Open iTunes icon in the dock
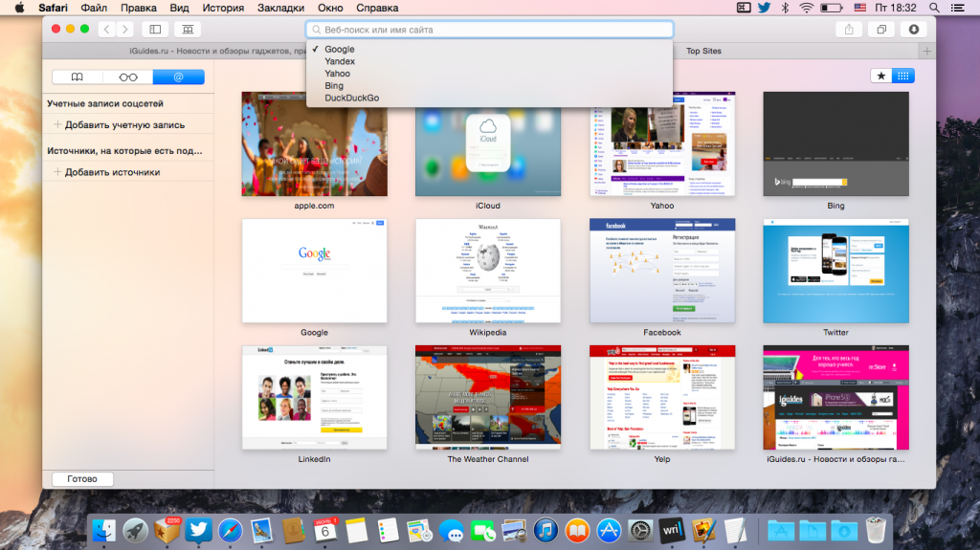Viewport: 980px width, 550px height. pos(546,531)
